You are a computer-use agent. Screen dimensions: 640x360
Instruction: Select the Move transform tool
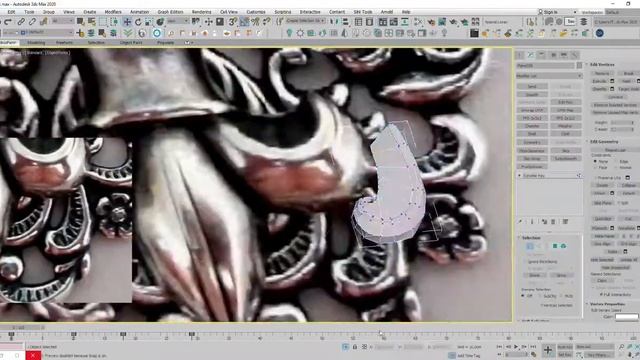coord(127,22)
